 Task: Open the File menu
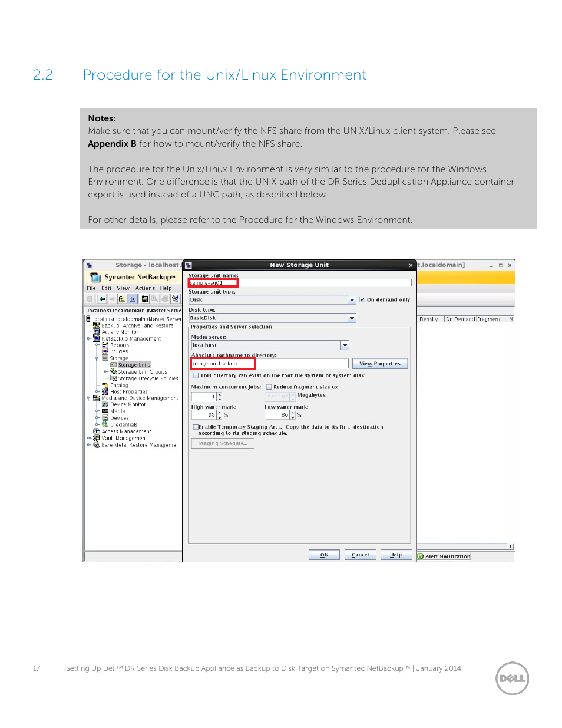(91, 289)
